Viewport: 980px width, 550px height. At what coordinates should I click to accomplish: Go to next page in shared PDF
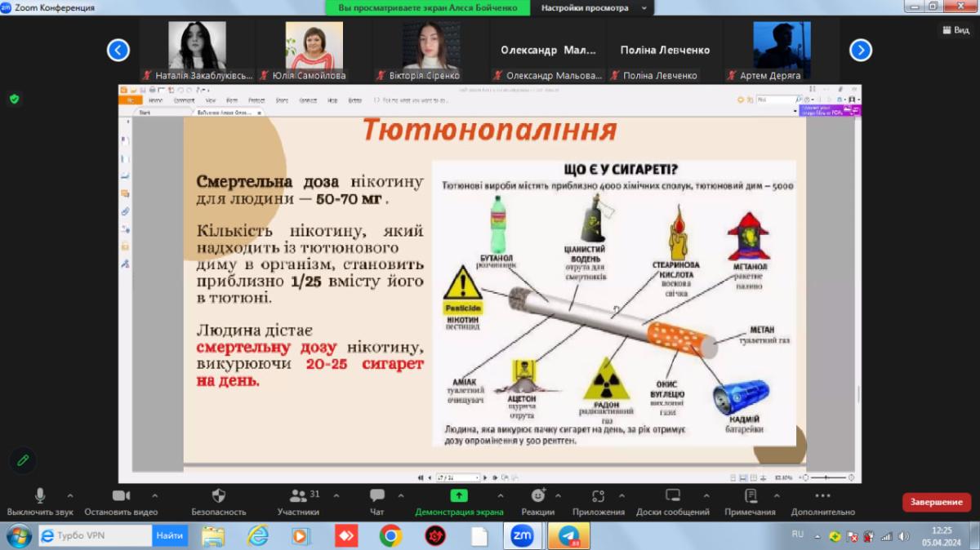tap(485, 477)
